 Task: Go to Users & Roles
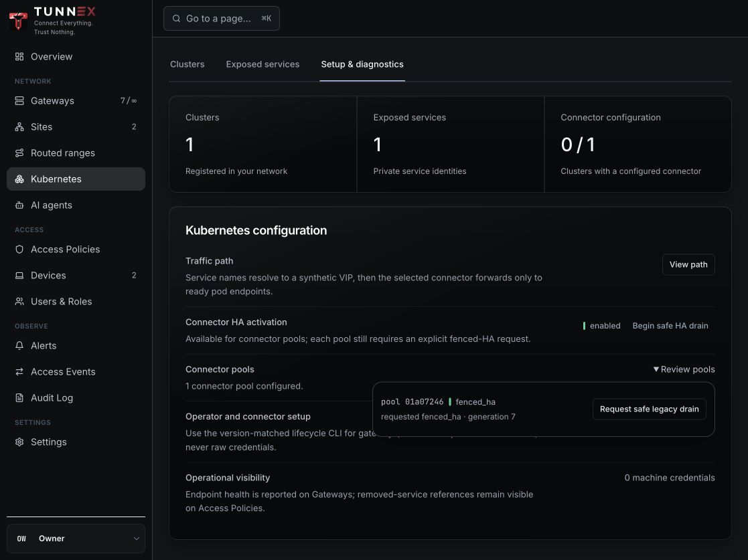click(x=76, y=302)
